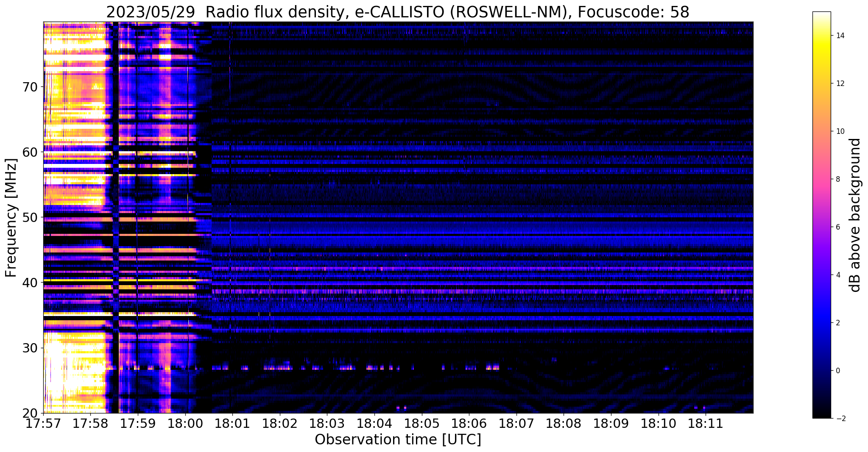Click the 30 MHz frequency tick label
Viewport: 868px width, 452px height.
(29, 348)
